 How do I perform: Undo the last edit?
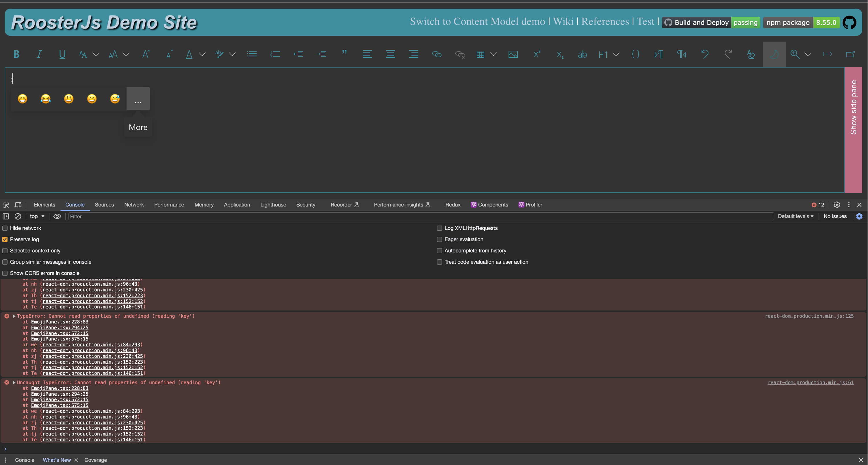tap(705, 54)
